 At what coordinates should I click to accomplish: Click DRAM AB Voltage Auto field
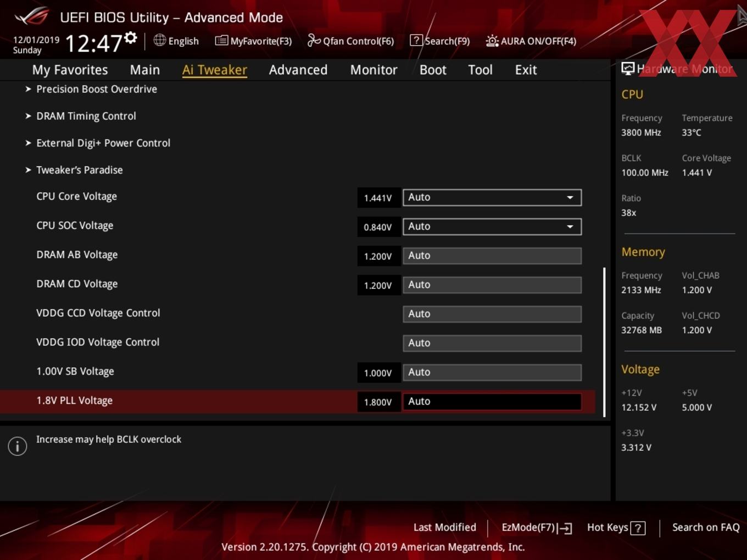[492, 255]
